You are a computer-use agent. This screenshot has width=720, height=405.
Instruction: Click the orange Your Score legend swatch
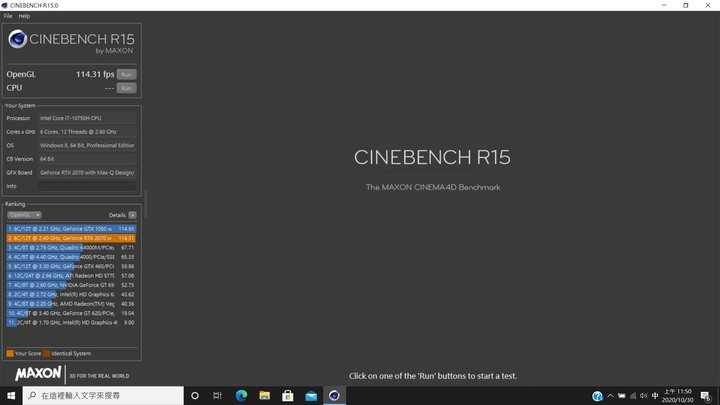10,354
